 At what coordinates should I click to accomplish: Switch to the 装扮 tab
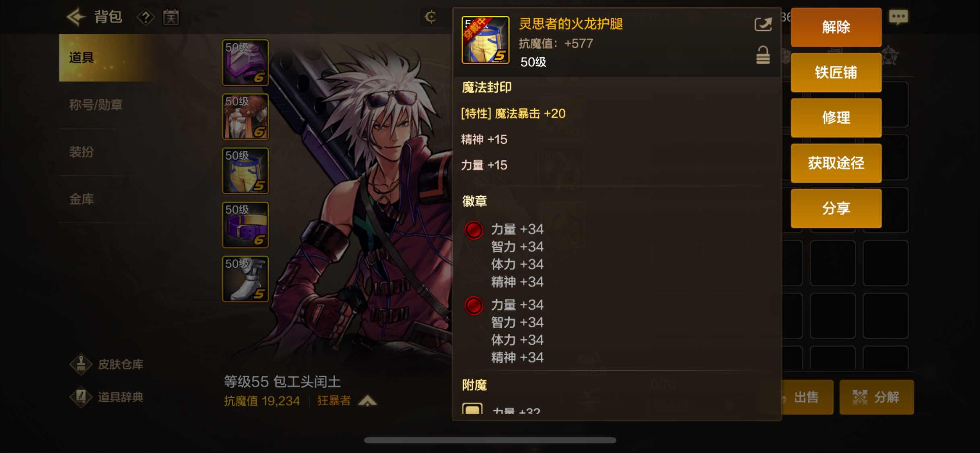coord(81,152)
